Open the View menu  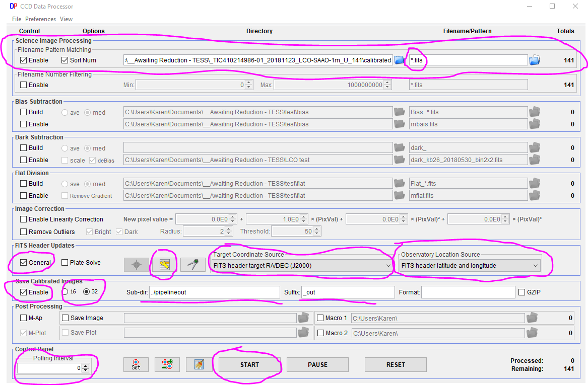(x=66, y=19)
